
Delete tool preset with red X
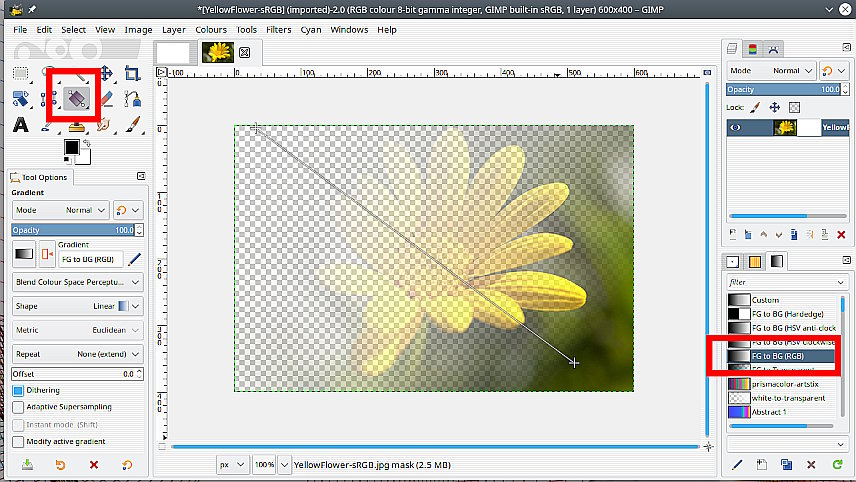(x=94, y=464)
